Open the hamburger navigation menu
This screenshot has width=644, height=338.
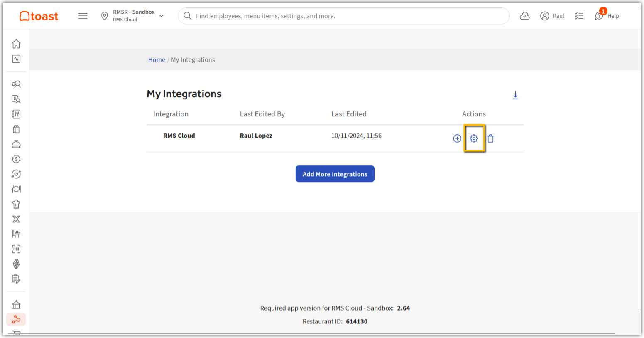pos(83,16)
